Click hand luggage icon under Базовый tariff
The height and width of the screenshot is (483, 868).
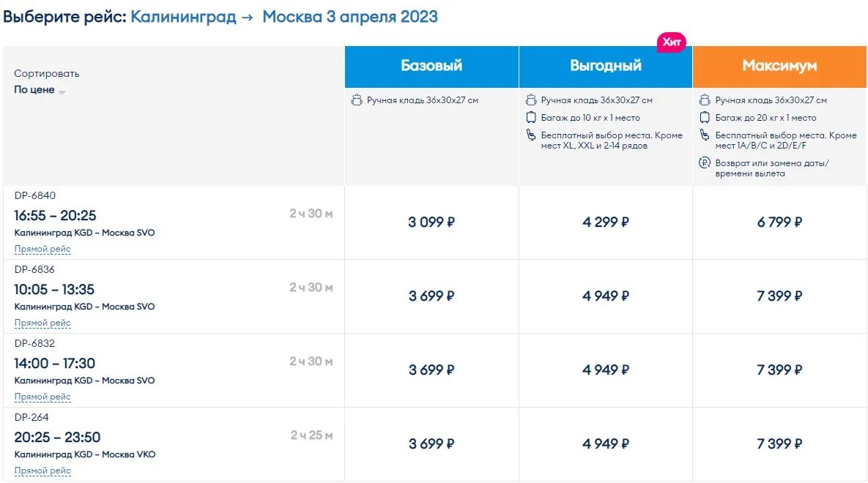[357, 100]
